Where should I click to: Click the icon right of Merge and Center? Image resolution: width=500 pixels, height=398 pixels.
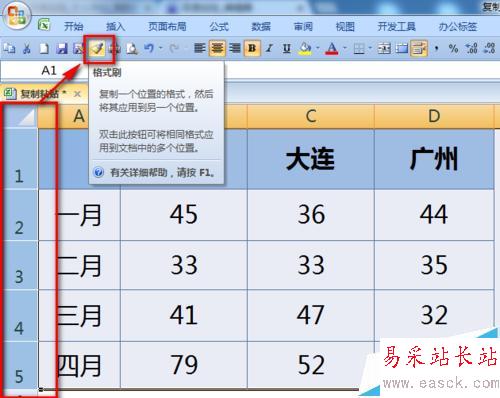[402, 49]
